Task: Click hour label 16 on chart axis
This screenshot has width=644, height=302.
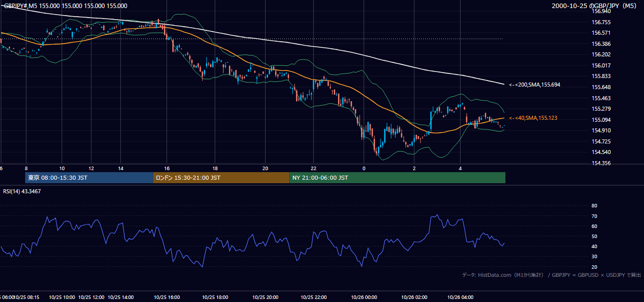Action: click(167, 168)
